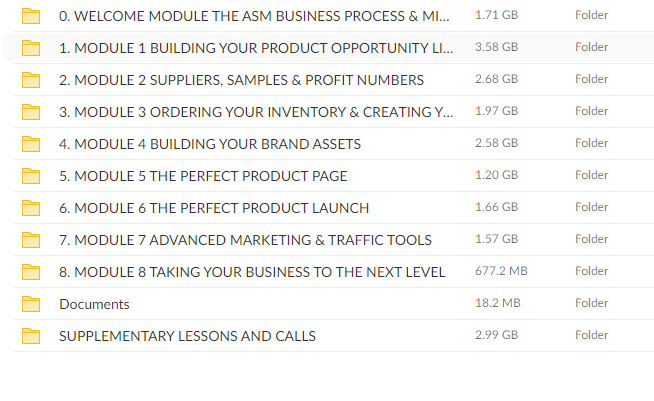
Task: Click folder icon for Module 3 Ordering
Action: click(x=31, y=111)
